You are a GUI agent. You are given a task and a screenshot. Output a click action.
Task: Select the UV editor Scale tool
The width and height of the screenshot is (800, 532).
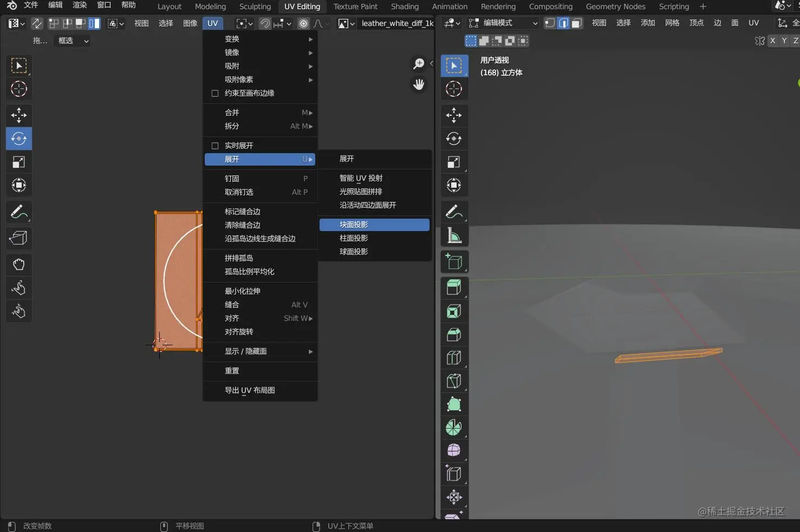(19, 162)
